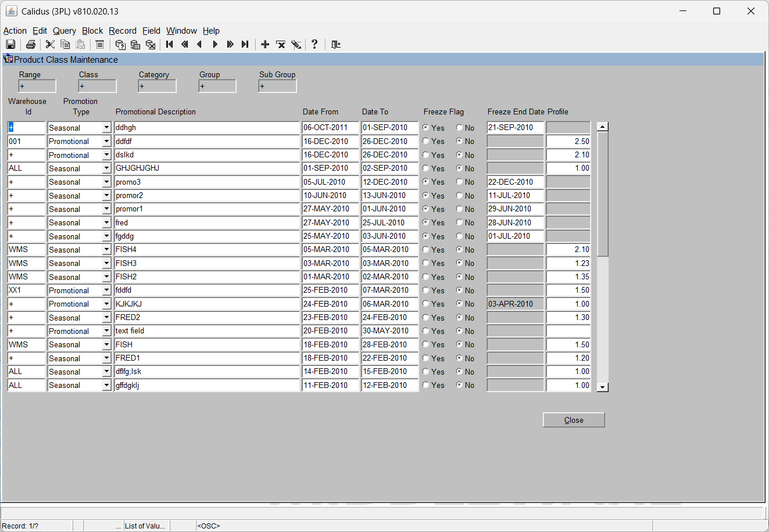Viewport: 769px width, 532px height.
Task: Click the Calidus Java application icon
Action: [x=11, y=11]
